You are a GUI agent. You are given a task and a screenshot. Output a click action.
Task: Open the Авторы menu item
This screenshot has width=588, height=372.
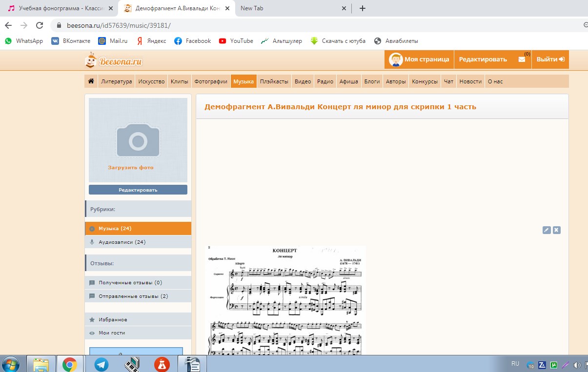coord(396,81)
